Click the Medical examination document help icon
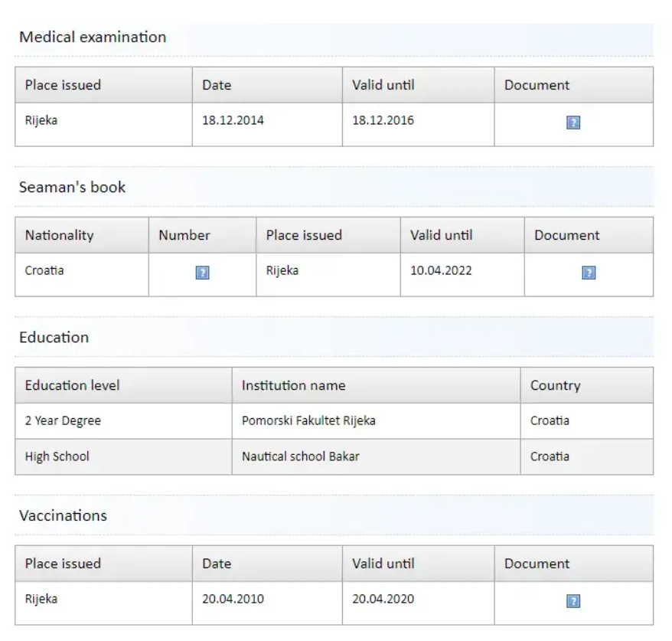 point(573,123)
